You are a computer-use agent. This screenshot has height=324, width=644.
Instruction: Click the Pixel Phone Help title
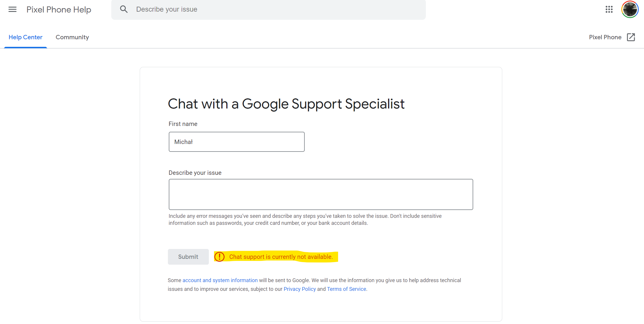59,10
